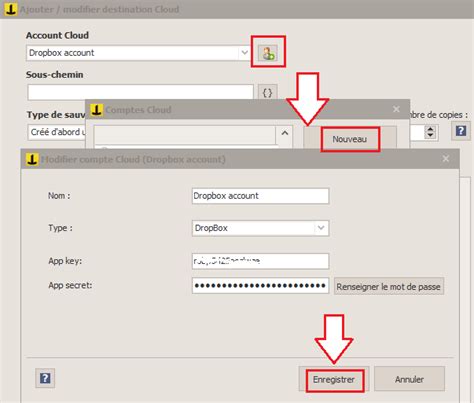
Task: Adjust the number of copies stepper
Action: tap(430, 132)
